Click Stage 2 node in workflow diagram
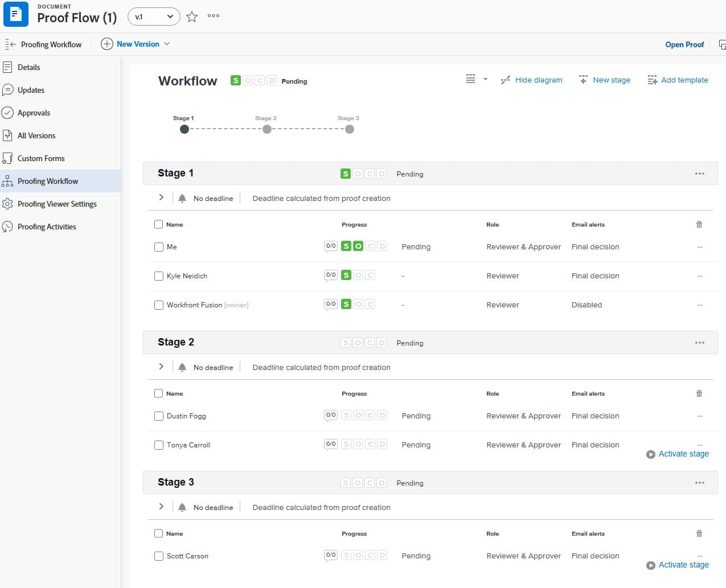This screenshot has height=588, width=726. pyautogui.click(x=267, y=129)
